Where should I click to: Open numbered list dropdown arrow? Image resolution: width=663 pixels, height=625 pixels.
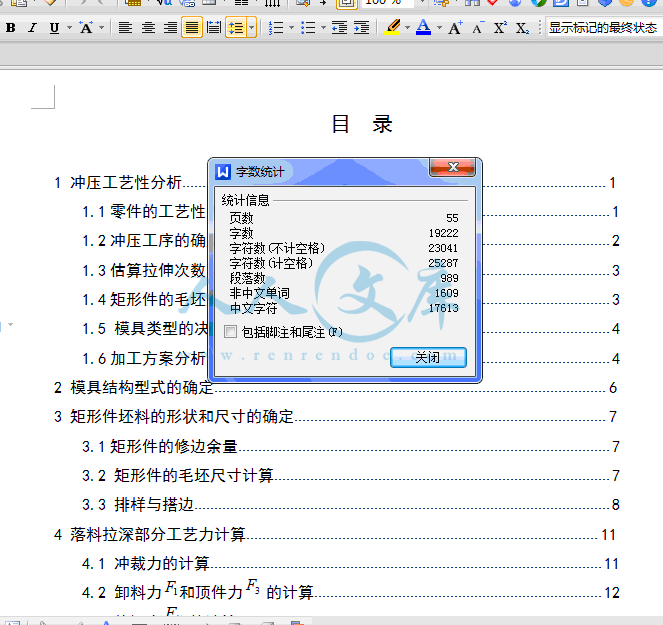point(291,28)
